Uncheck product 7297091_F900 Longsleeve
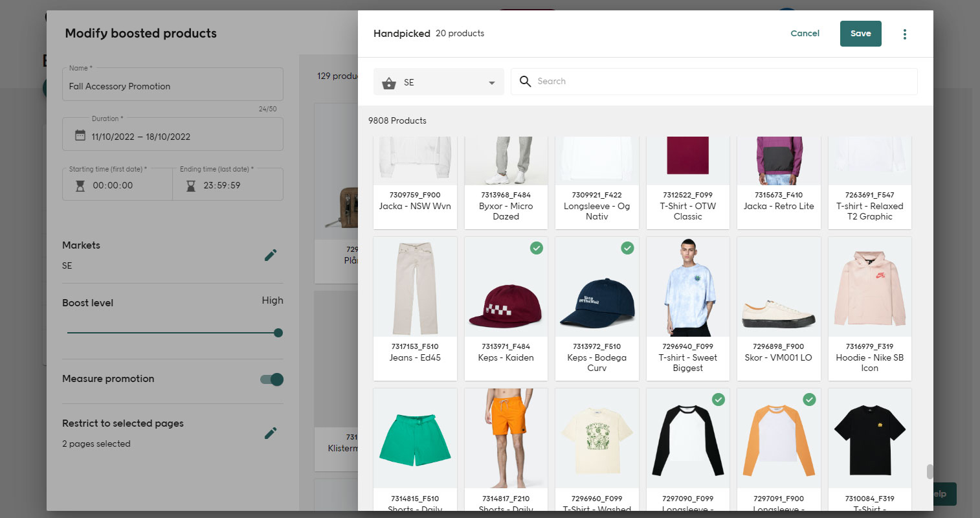This screenshot has width=980, height=518. (809, 400)
